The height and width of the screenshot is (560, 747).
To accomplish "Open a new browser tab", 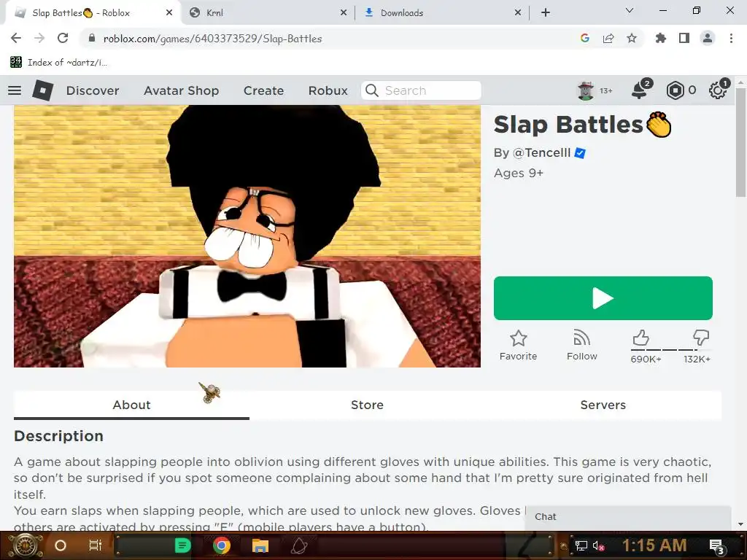I will (546, 13).
